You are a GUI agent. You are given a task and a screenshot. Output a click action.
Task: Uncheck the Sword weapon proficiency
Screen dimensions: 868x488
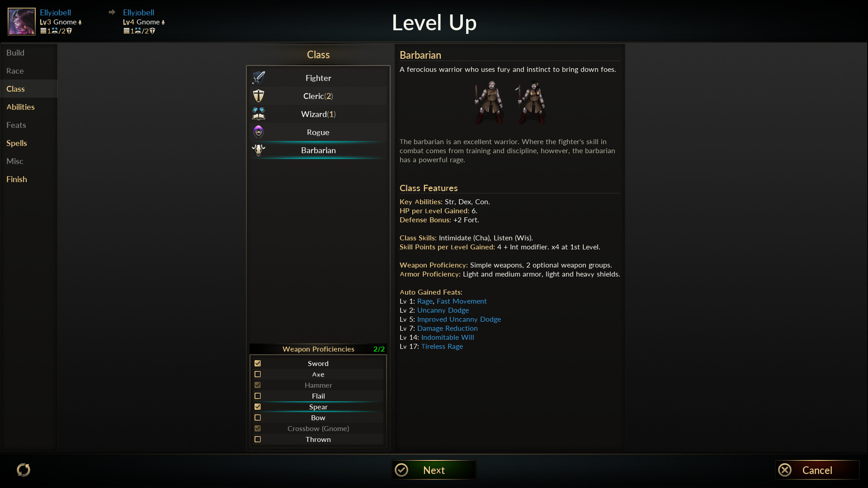click(258, 363)
